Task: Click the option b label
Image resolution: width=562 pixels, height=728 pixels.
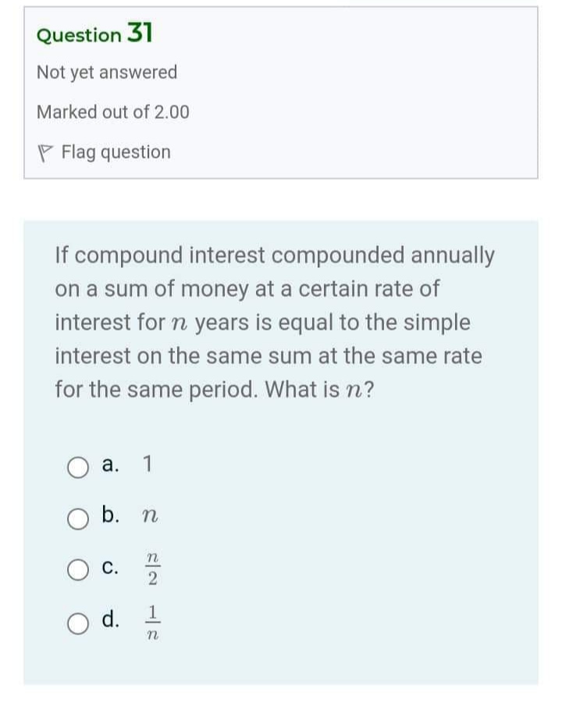Action: [x=110, y=516]
